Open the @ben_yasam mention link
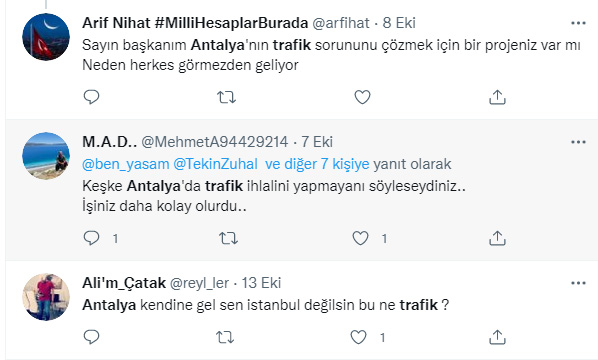Viewport: 598px width, 360px height. [125, 164]
